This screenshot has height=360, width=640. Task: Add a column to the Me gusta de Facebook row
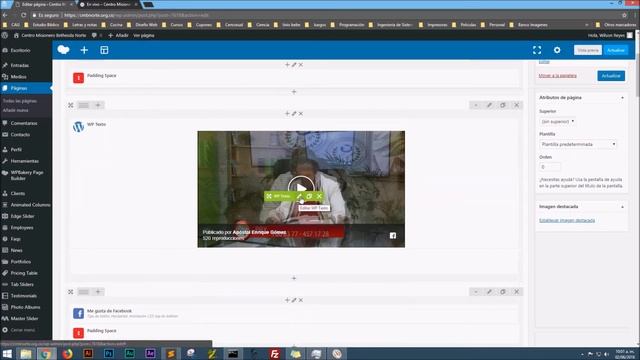coord(98,292)
